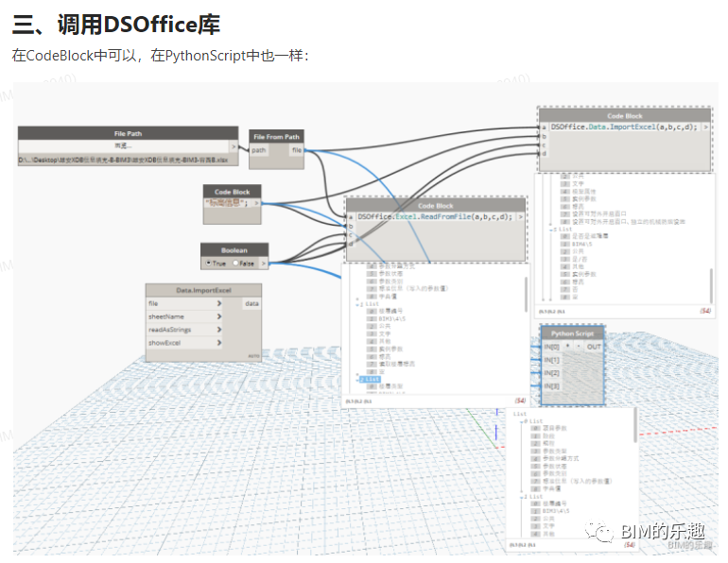Click File Path node's output port arrow
The image size is (728, 563).
pos(234,146)
